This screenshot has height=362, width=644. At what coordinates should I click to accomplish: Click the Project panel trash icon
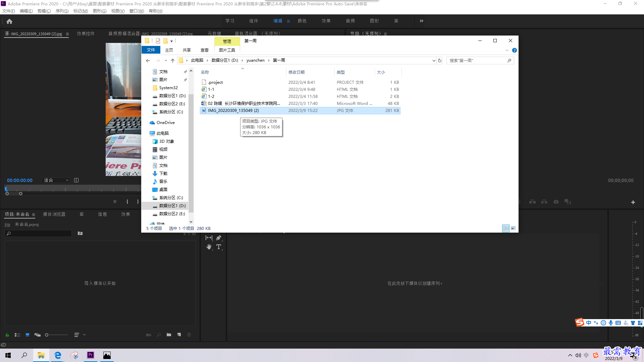click(x=189, y=335)
